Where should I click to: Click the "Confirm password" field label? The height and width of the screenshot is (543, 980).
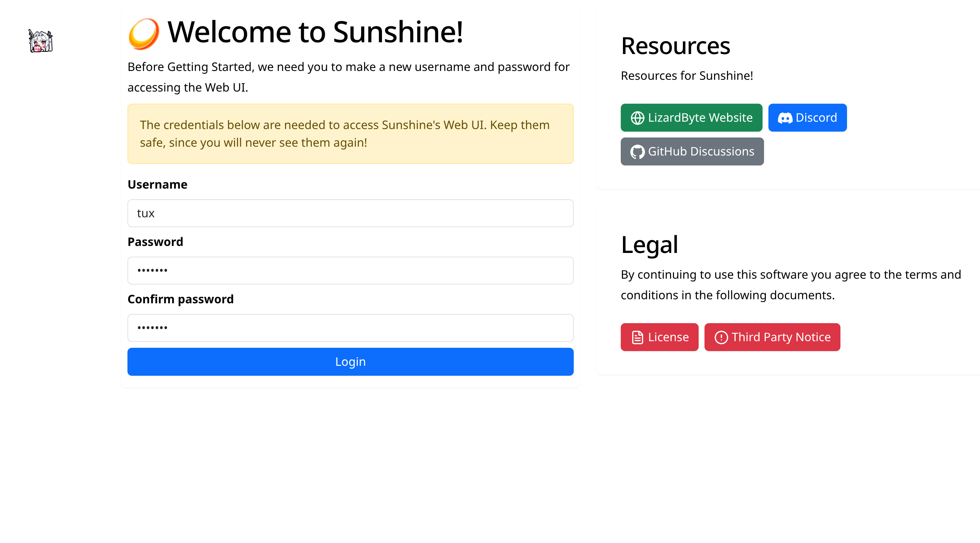coord(180,299)
